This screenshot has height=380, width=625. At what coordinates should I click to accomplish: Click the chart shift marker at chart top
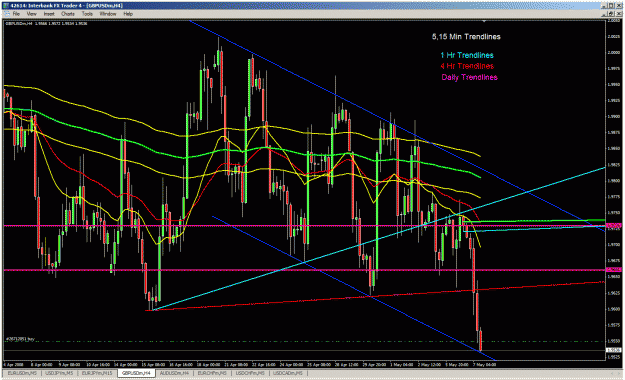(484, 21)
